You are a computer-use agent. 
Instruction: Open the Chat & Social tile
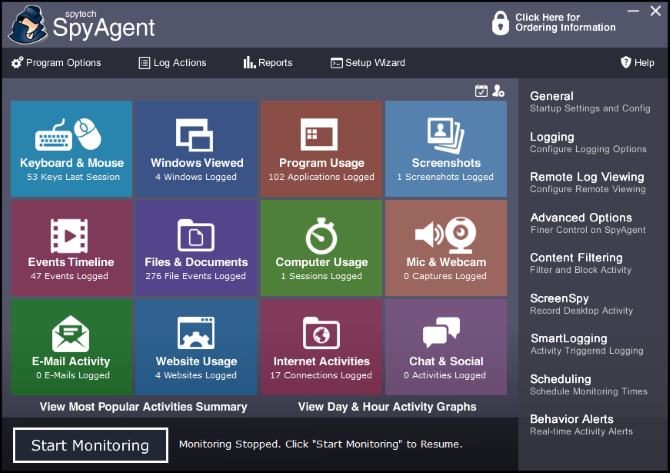click(x=446, y=347)
